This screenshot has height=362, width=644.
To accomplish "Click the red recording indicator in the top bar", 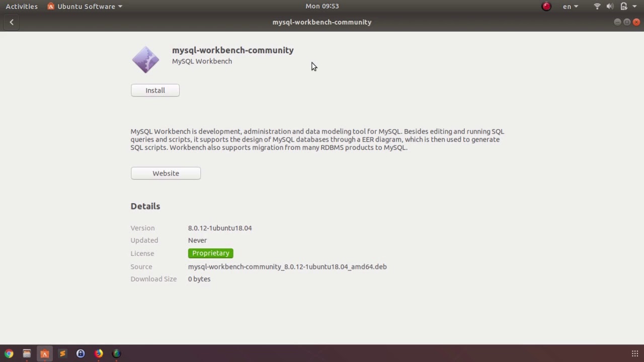I will [x=546, y=7].
